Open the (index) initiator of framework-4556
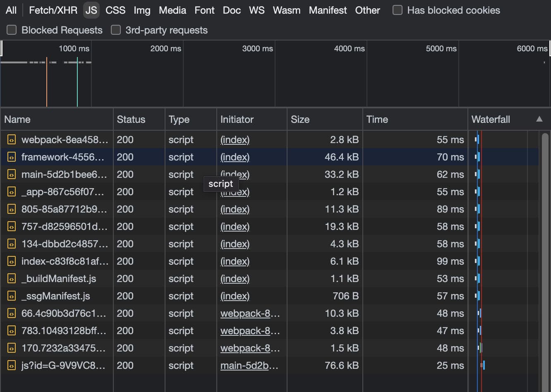This screenshot has height=392, width=551. tap(235, 157)
